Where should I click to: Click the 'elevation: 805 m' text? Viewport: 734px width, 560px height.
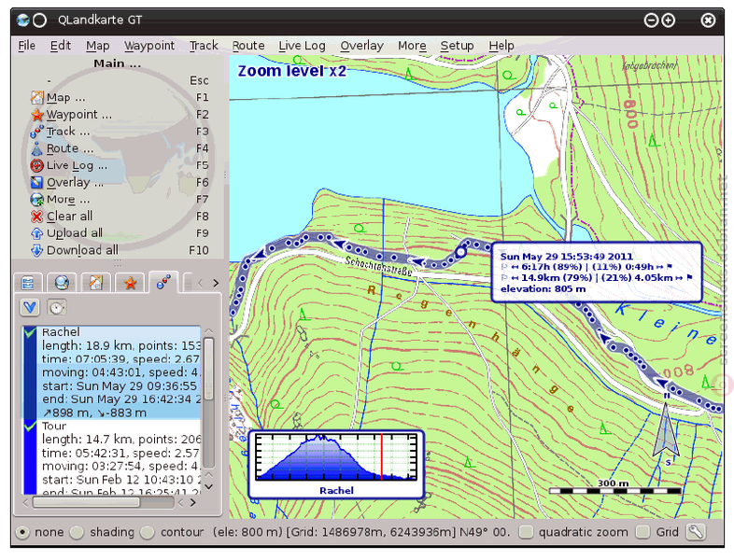(x=543, y=289)
